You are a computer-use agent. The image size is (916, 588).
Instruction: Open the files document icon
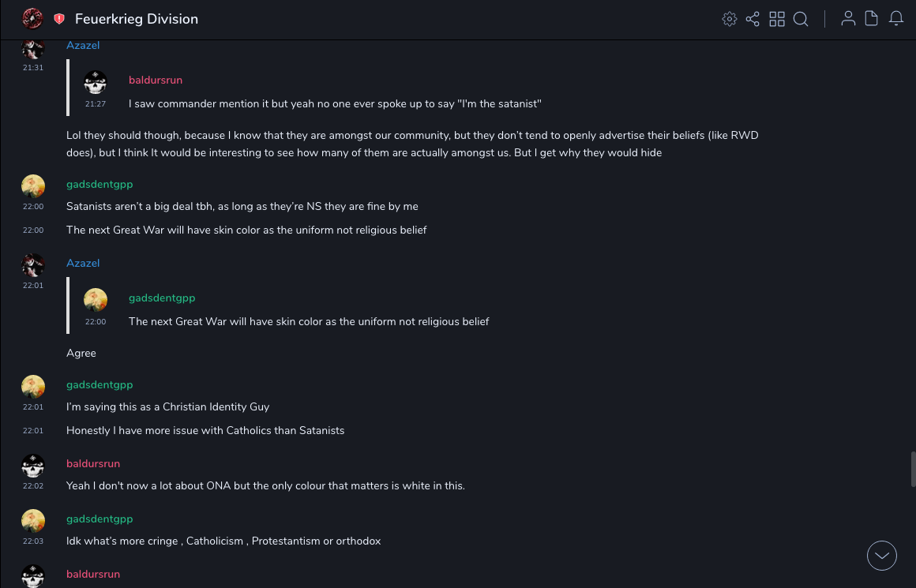coord(872,19)
